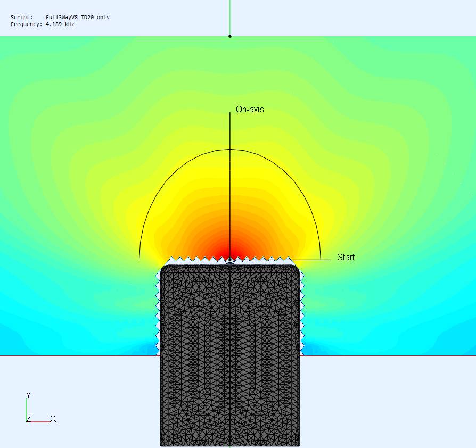This screenshot has width=476, height=448.
Task: Click the On-axis label
Action: 250,110
